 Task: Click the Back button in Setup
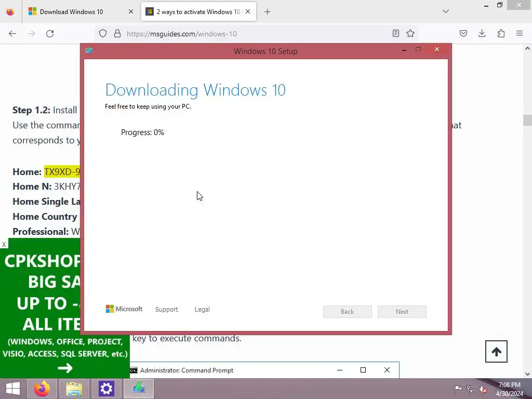[x=348, y=312]
